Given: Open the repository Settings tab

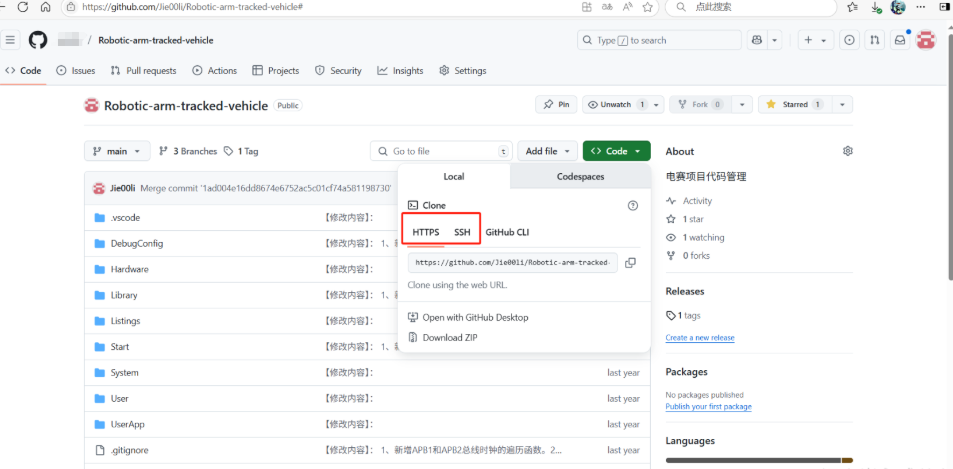Looking at the screenshot, I should coord(463,70).
